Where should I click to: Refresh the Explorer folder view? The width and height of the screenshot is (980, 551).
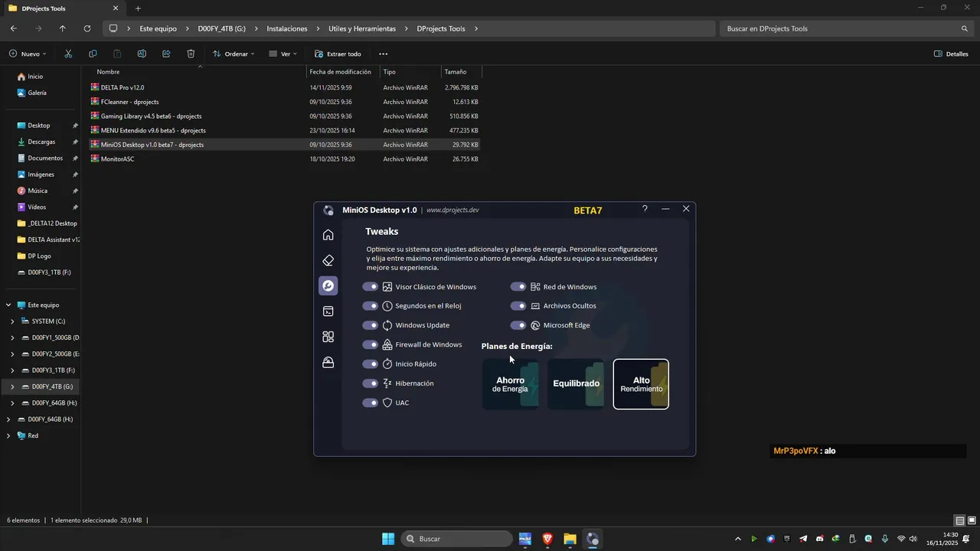coord(87,28)
